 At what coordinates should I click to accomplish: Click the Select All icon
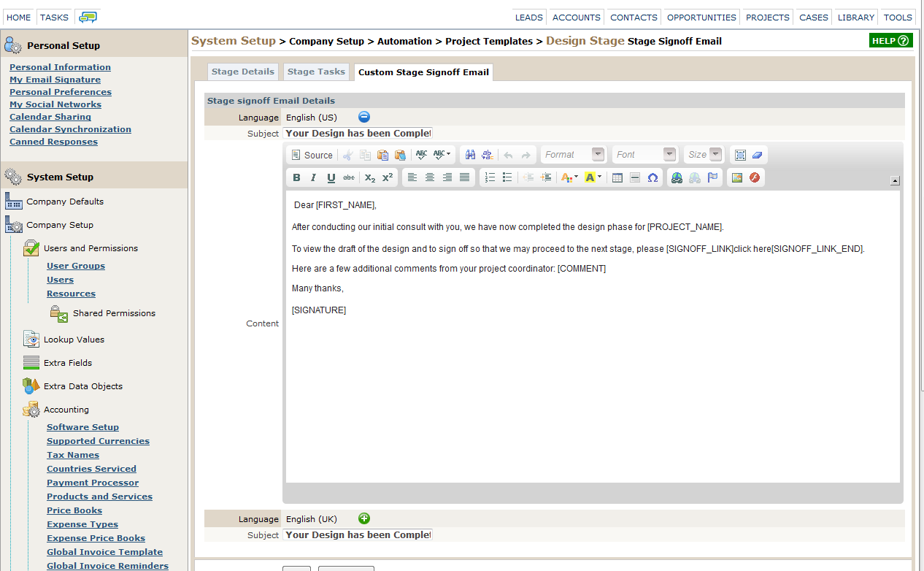[740, 155]
